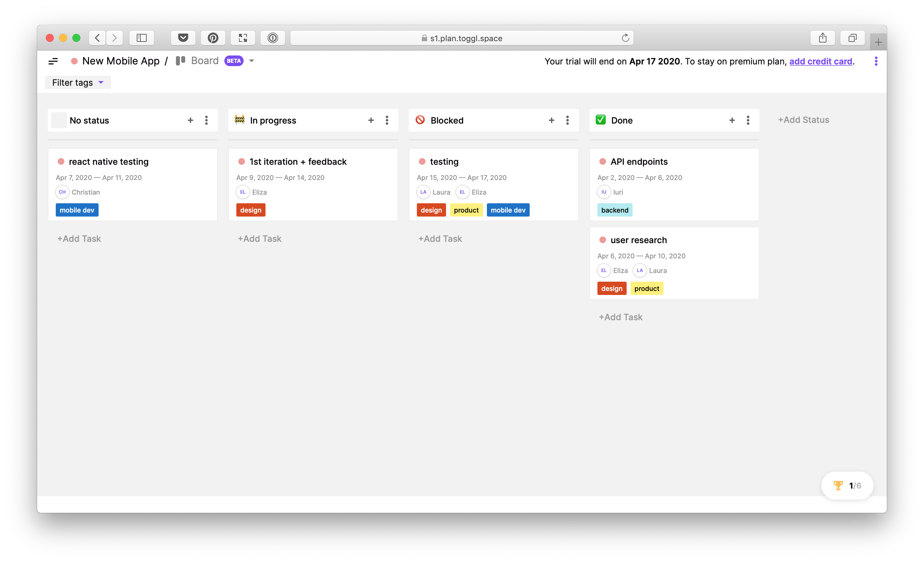Click the empty No status icon placeholder
The height and width of the screenshot is (562, 924).
59,120
